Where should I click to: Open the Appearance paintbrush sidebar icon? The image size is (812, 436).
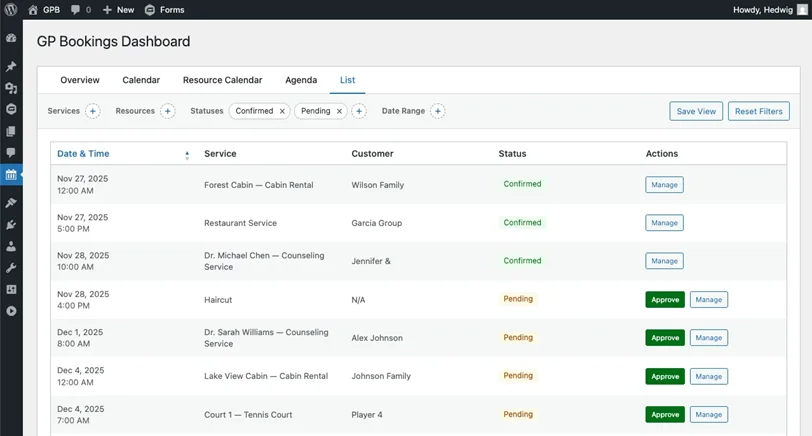11,202
